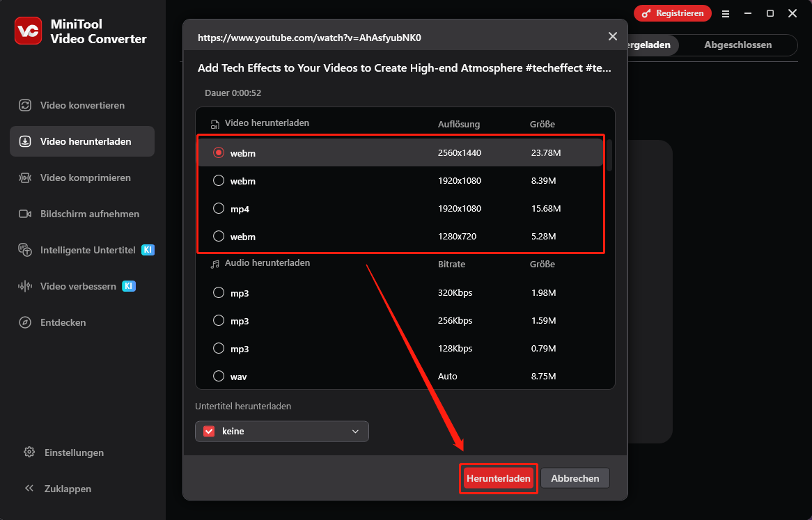
Task: Select mp4 1920x1080 radio button
Action: [x=219, y=209]
